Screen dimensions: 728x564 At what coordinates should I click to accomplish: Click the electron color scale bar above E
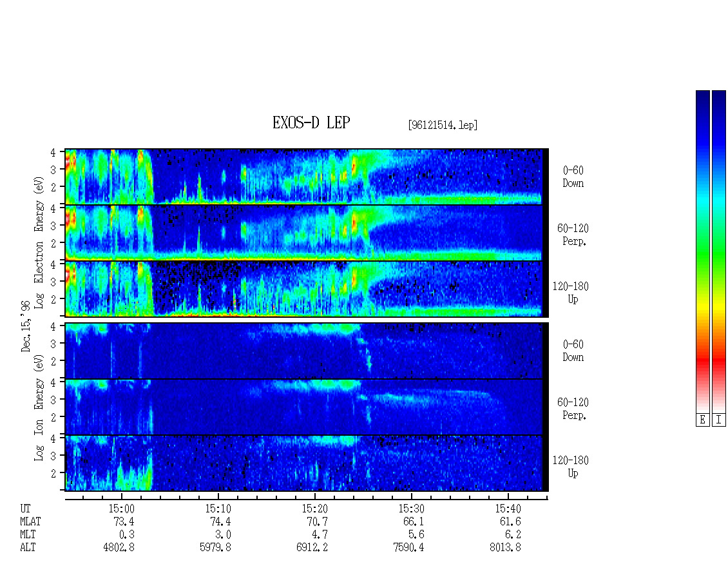(702, 251)
